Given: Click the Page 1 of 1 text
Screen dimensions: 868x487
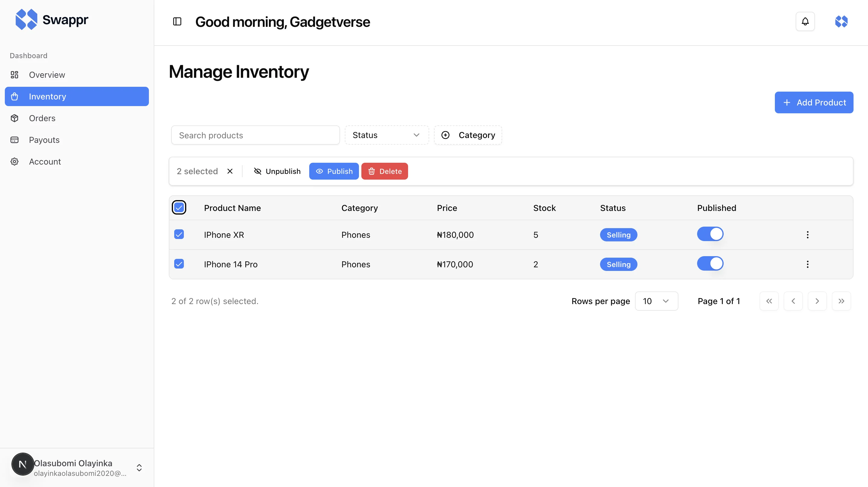Looking at the screenshot, I should [x=719, y=301].
